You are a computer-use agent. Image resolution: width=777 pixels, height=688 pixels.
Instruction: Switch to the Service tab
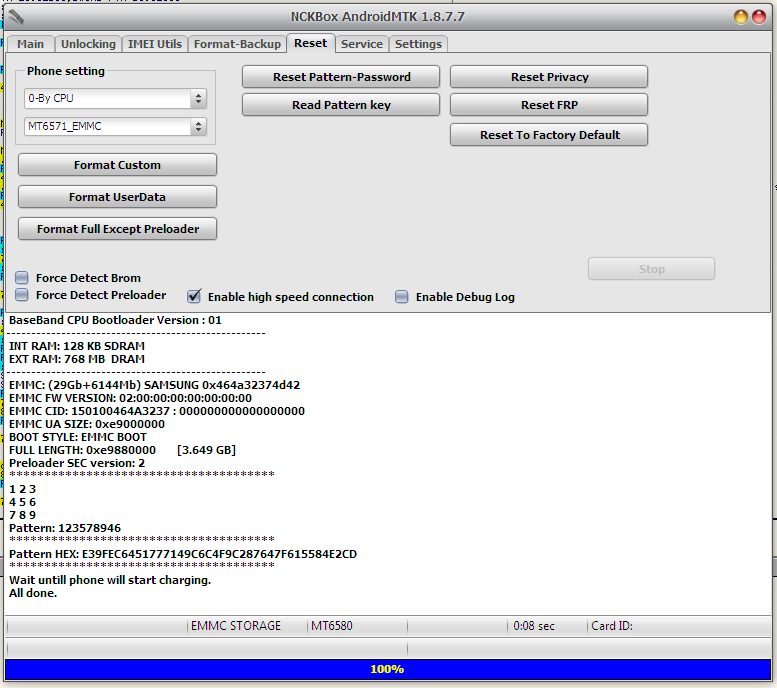pos(362,44)
